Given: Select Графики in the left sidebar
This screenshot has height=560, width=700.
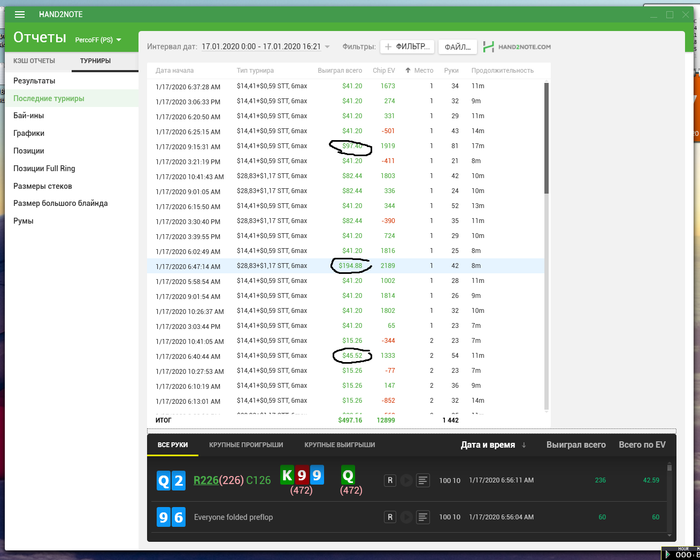Looking at the screenshot, I should click(x=29, y=133).
